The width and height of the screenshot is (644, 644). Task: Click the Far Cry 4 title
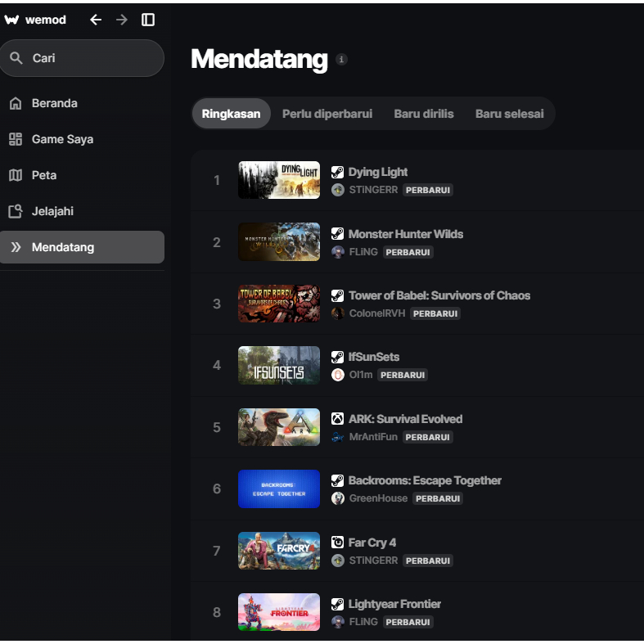pyautogui.click(x=372, y=543)
